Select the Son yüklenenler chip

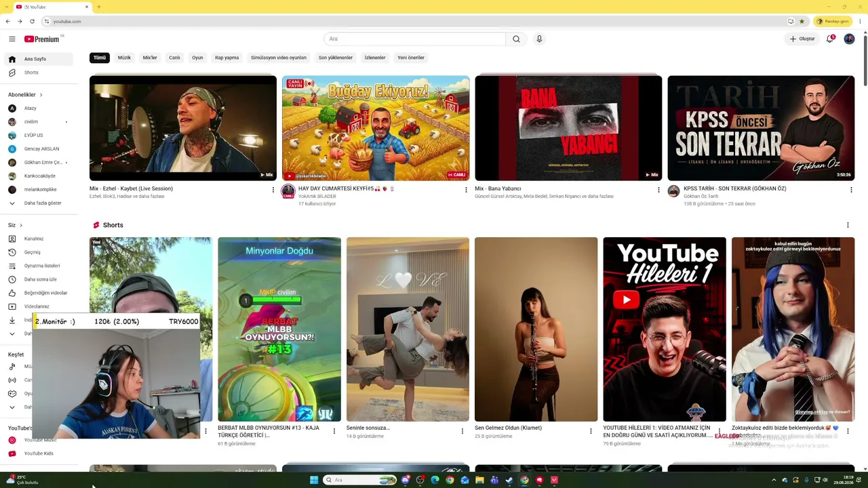336,58
